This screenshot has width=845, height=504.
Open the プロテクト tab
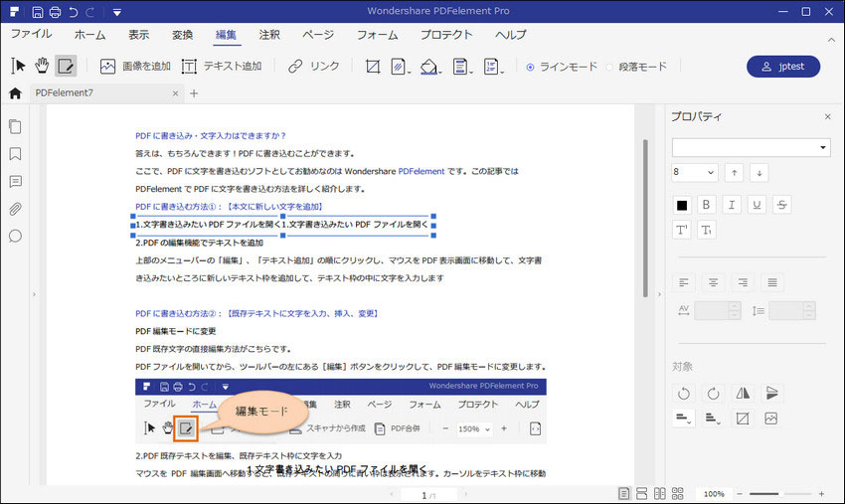coord(446,35)
